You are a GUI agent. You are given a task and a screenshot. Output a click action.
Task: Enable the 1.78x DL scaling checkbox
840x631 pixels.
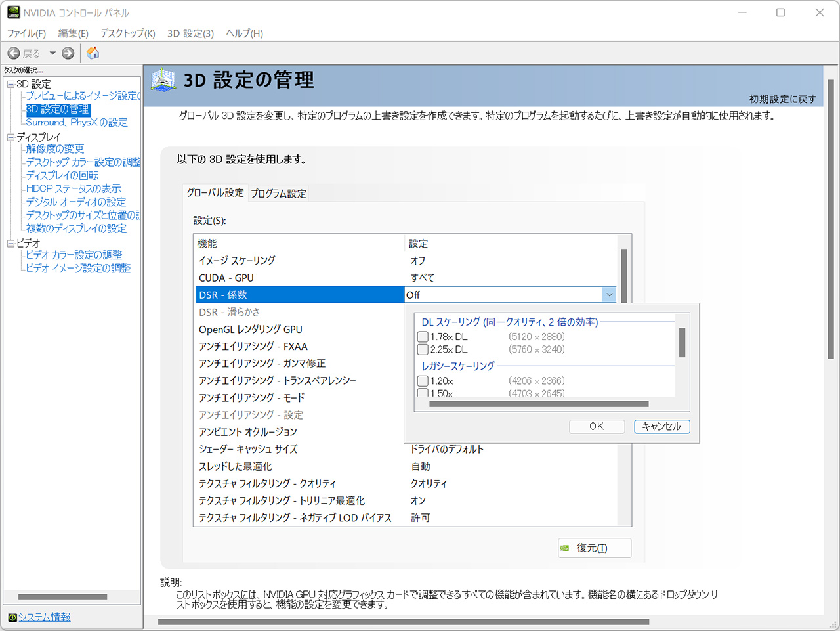click(x=423, y=337)
